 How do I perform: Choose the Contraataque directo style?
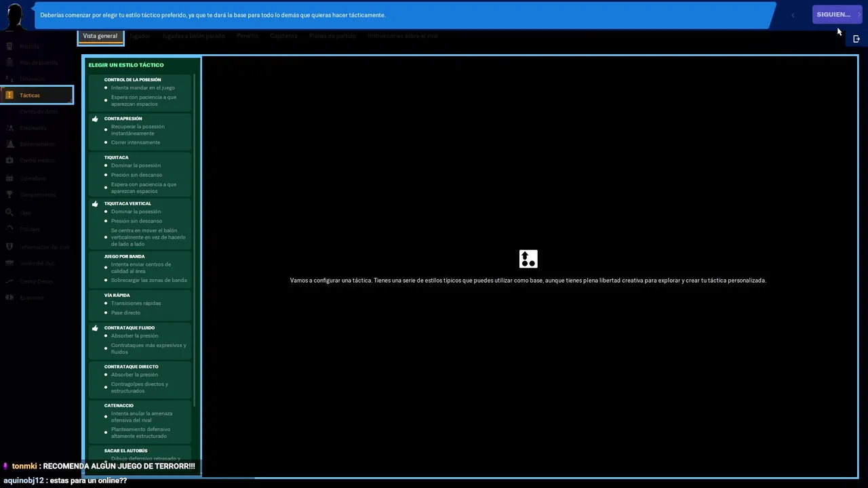[x=140, y=380]
